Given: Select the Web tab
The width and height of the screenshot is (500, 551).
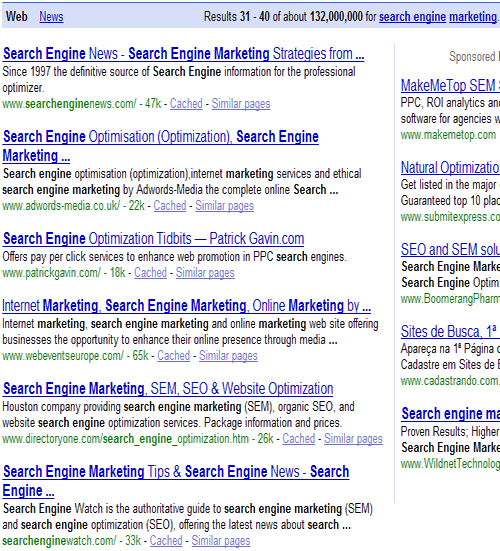Looking at the screenshot, I should click(x=17, y=17).
